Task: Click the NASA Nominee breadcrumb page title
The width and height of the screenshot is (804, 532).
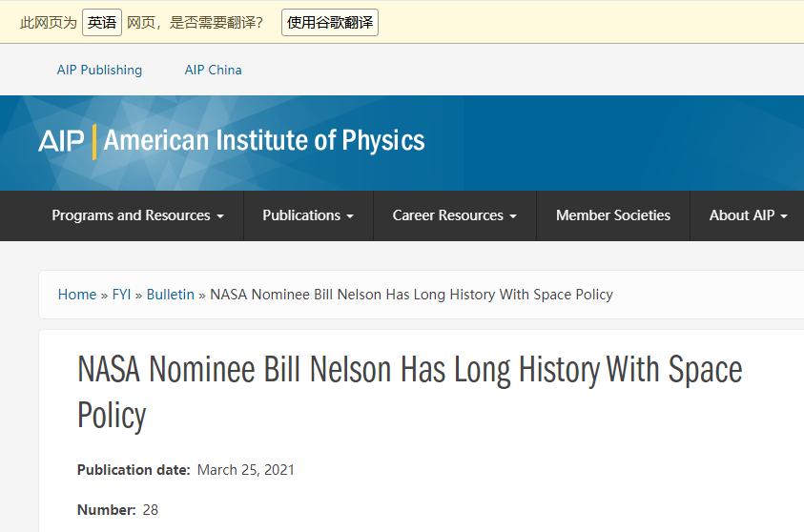Action: click(411, 295)
